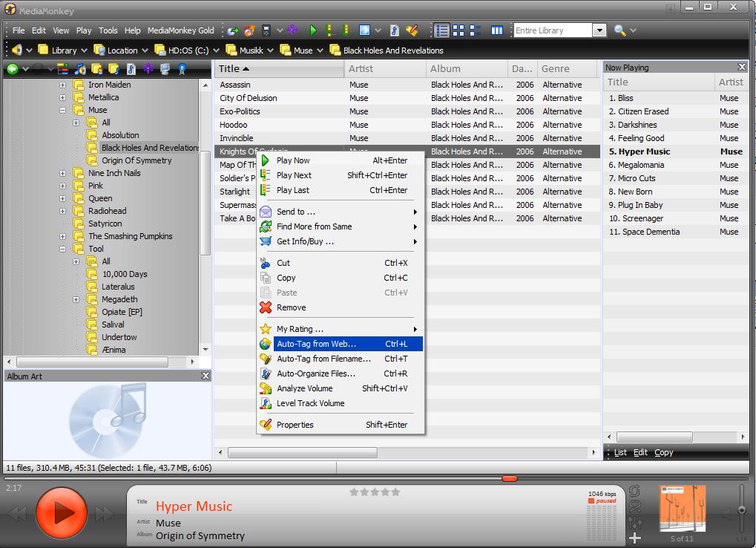
Task: Toggle the repeat playback icon
Action: pos(635,491)
